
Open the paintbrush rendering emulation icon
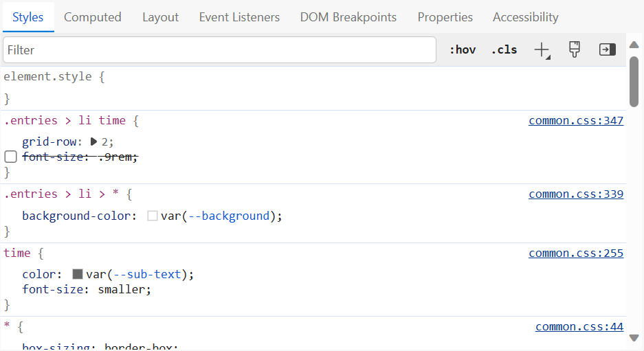click(575, 49)
